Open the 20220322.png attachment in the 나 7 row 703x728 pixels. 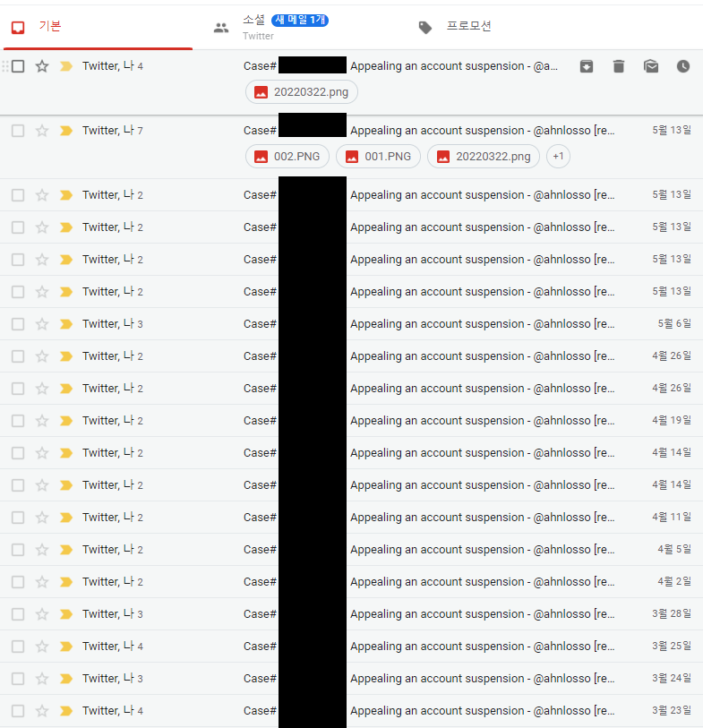[x=484, y=157]
